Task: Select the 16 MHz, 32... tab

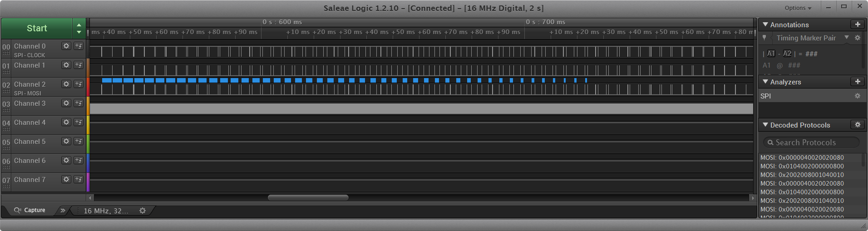Action: pyautogui.click(x=106, y=211)
